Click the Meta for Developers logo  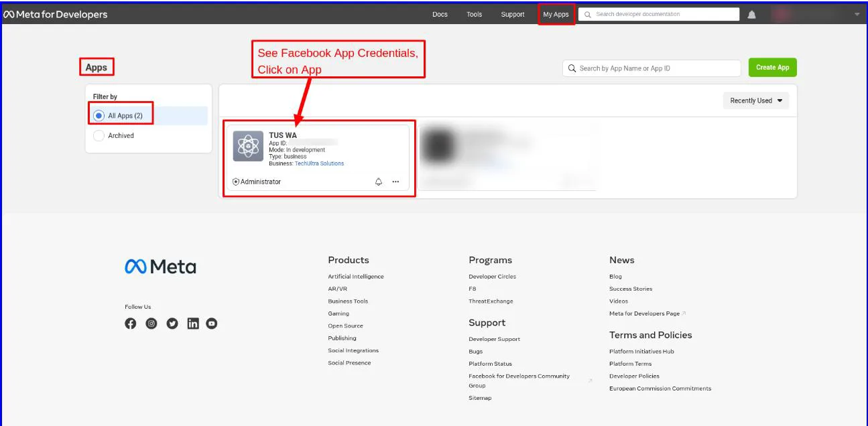(x=56, y=14)
